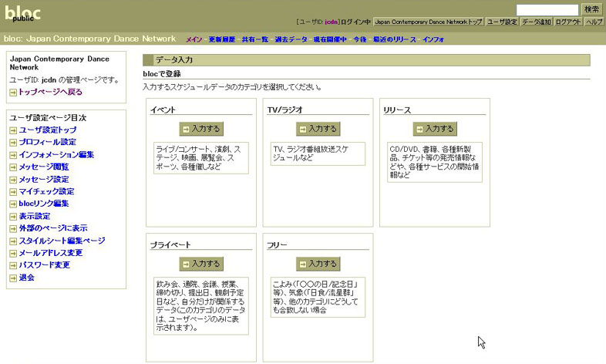This screenshot has width=606, height=364.
Task: Click the リリース card heading
Action: click(397, 110)
